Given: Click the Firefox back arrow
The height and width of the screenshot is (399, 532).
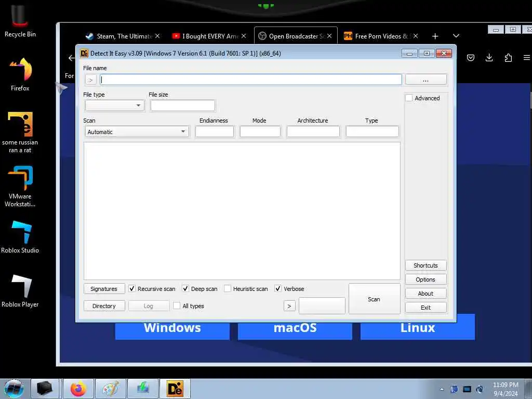Looking at the screenshot, I should click(71, 58).
